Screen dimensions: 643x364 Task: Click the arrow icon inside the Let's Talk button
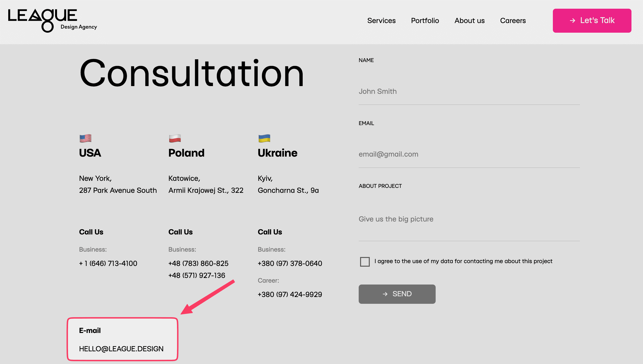tap(573, 21)
